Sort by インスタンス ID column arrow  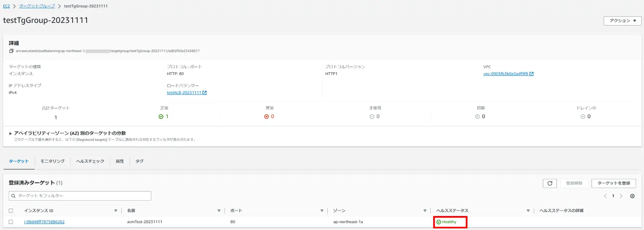tap(116, 211)
